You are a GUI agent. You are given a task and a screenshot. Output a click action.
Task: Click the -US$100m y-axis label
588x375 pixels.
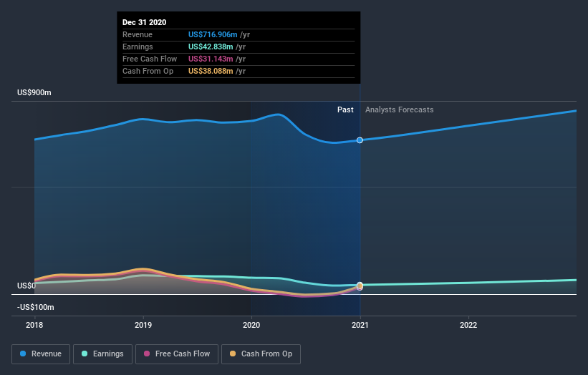pyautogui.click(x=36, y=307)
